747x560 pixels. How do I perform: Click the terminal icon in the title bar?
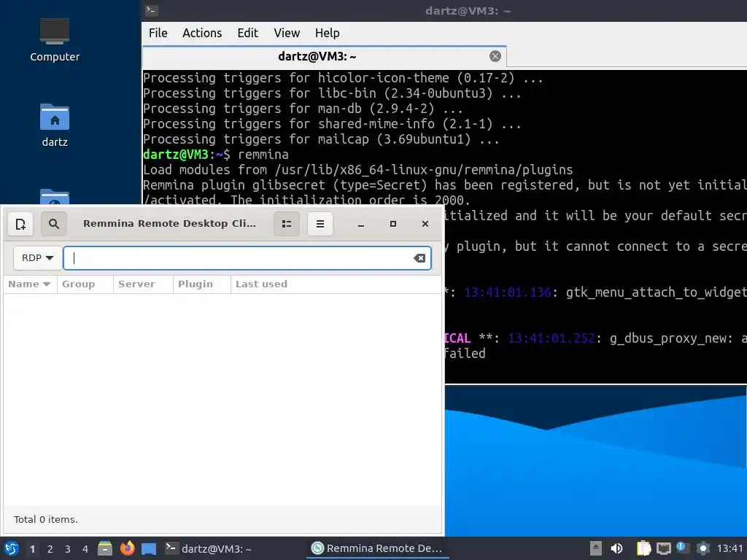pos(152,10)
